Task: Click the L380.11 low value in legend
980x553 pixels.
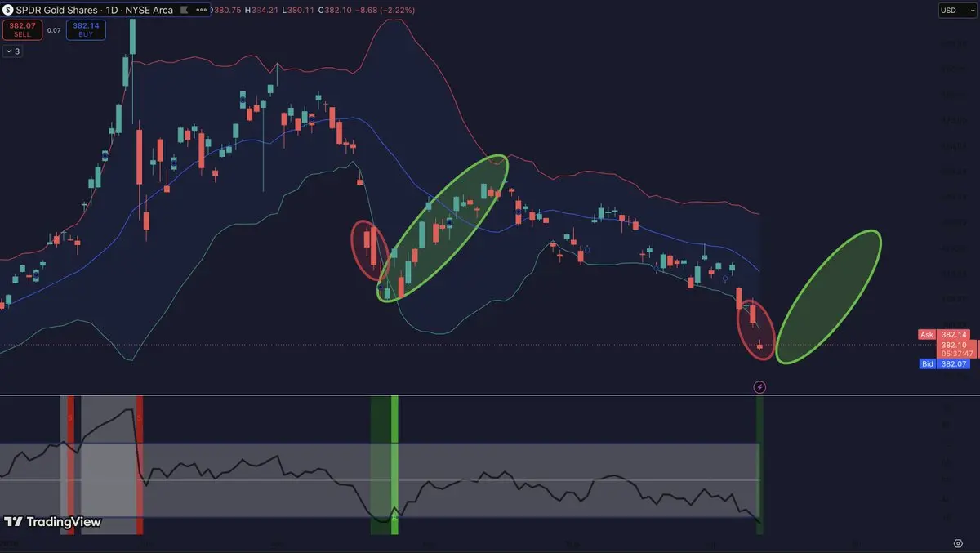Action: point(296,10)
